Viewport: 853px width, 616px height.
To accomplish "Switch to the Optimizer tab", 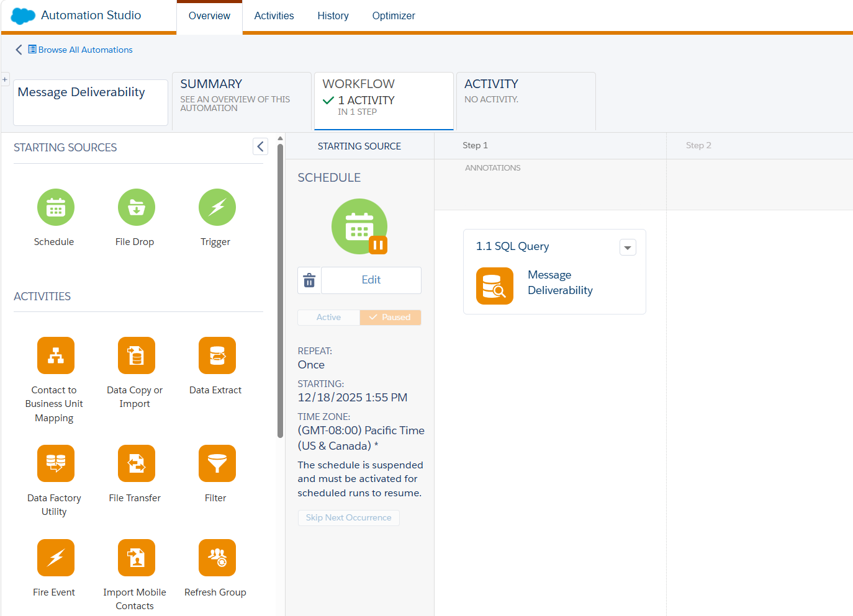I will click(394, 16).
